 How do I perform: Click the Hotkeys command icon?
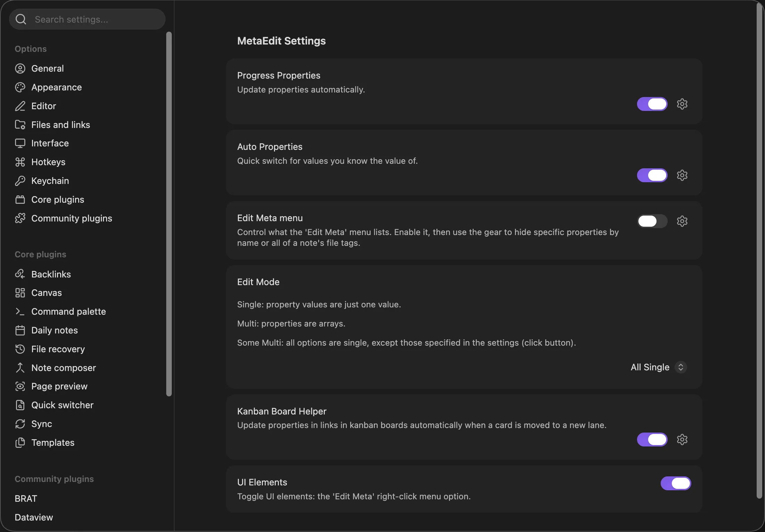coord(20,162)
